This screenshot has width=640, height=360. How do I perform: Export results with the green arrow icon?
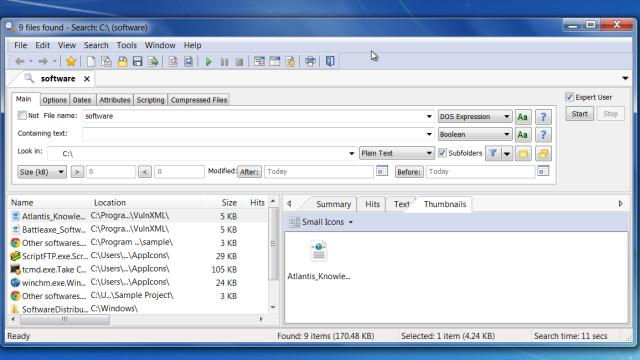(153, 62)
